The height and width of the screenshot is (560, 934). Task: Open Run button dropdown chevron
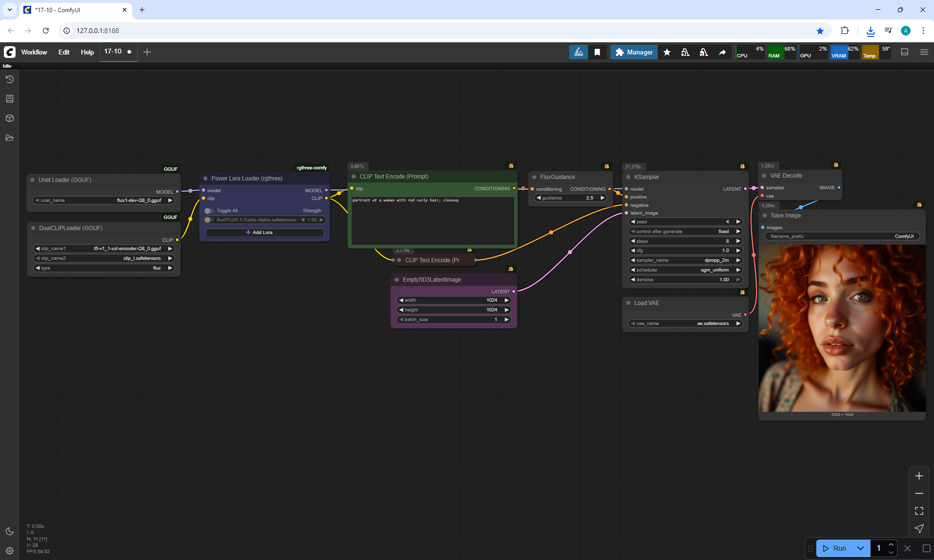click(861, 548)
